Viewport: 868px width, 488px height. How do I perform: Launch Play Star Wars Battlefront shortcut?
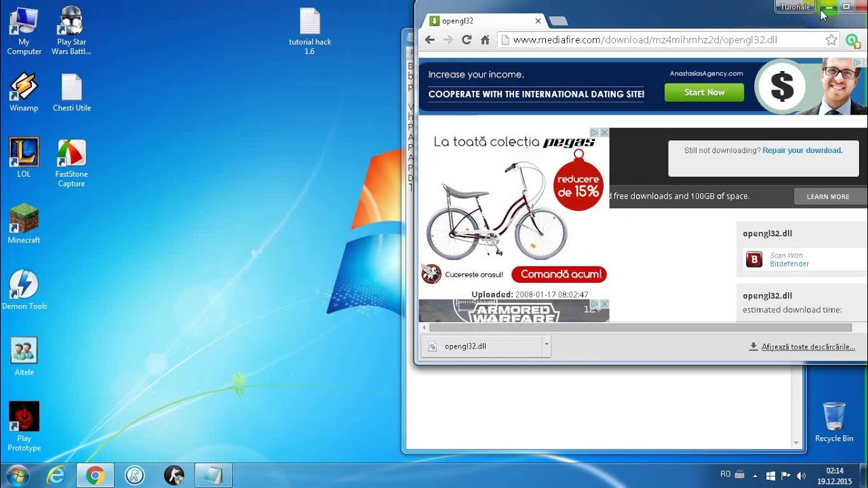coord(71,31)
